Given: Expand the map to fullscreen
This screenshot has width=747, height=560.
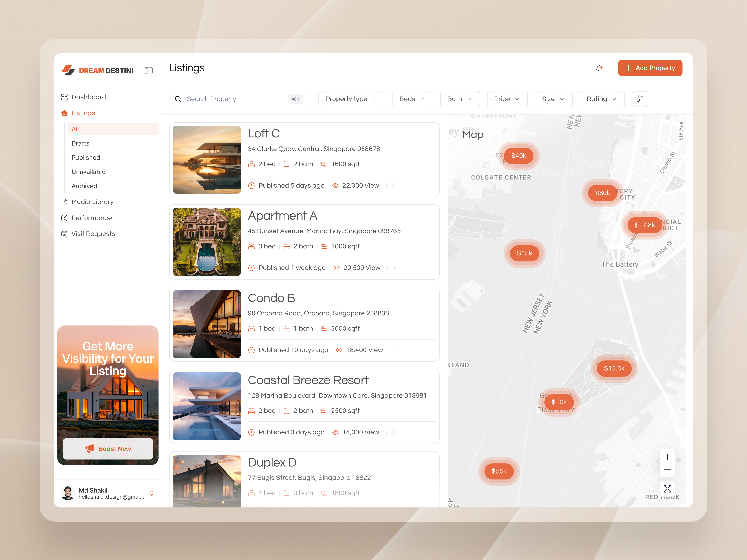Looking at the screenshot, I should (667, 488).
